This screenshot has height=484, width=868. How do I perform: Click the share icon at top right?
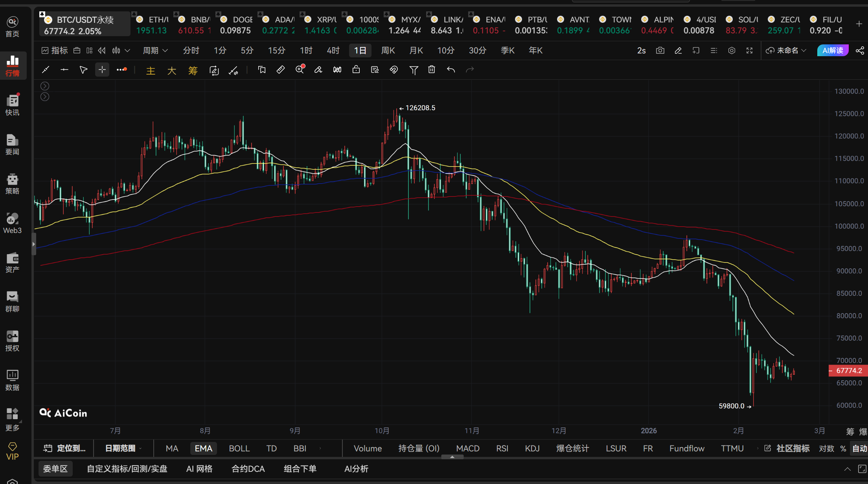point(860,50)
